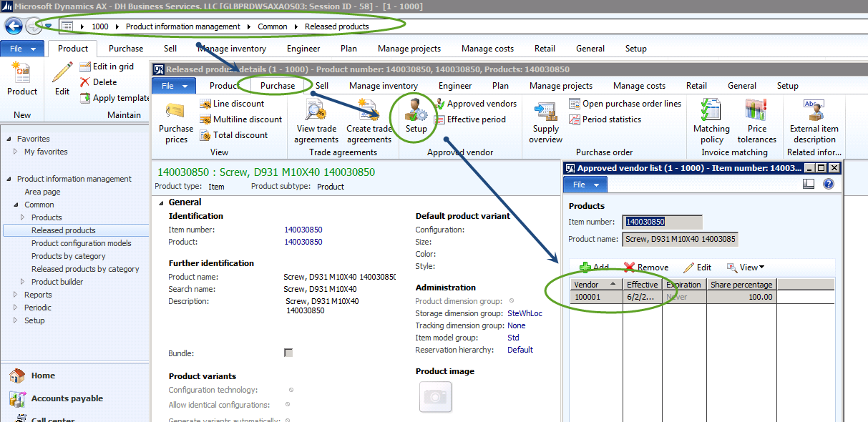Open Multiline discount option
Image resolution: width=868 pixels, height=422 pixels.
click(x=240, y=119)
